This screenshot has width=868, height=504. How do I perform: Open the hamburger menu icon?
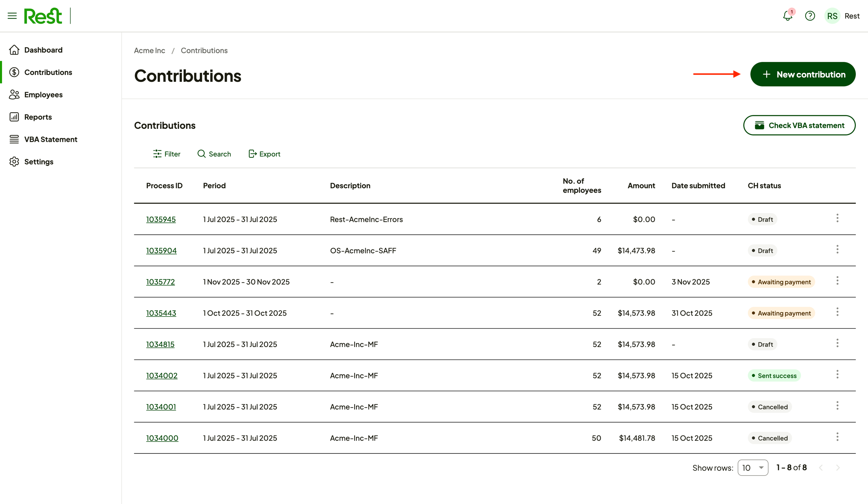coord(12,16)
